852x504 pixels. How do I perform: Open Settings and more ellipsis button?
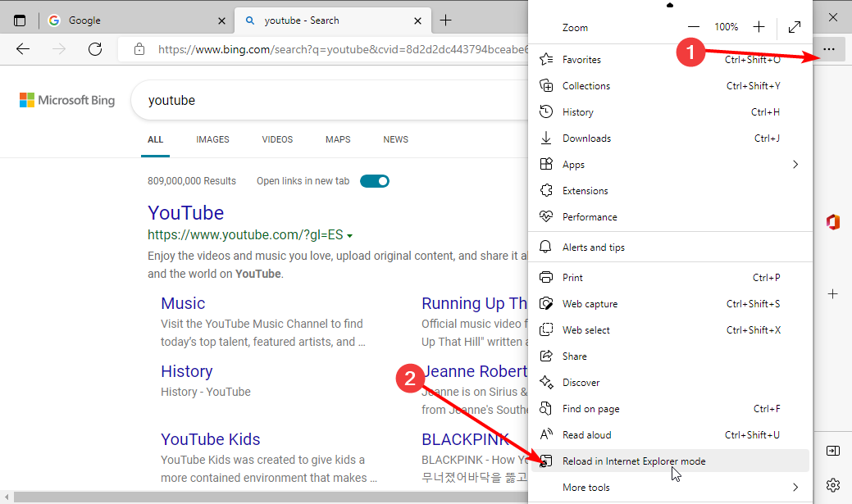(x=829, y=49)
